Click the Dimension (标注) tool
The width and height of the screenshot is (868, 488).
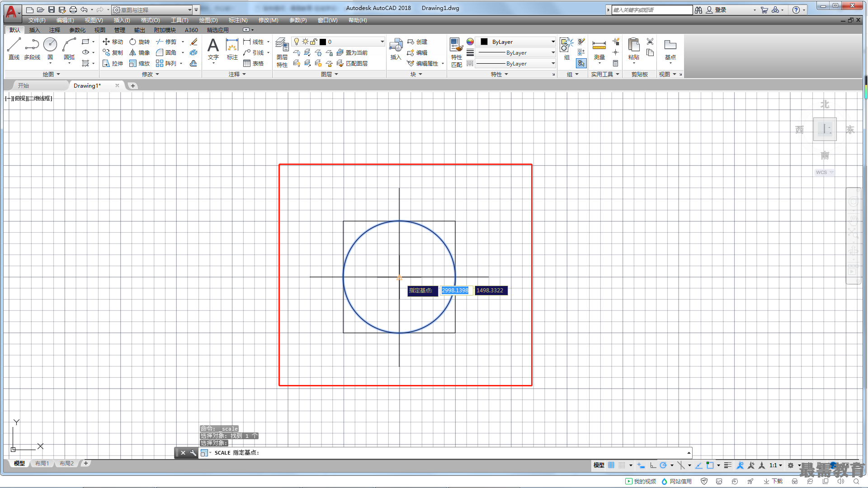pyautogui.click(x=232, y=48)
